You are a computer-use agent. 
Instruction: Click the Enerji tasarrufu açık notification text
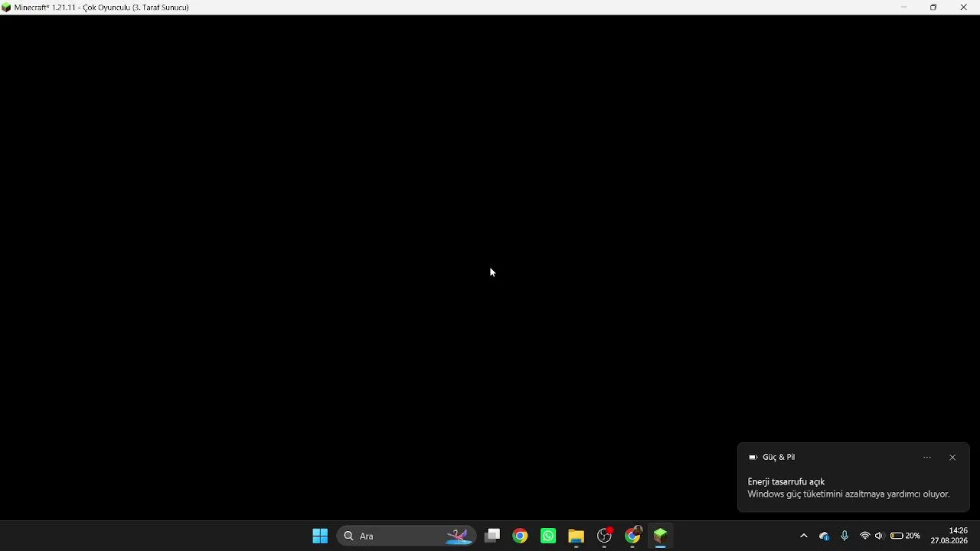click(786, 482)
